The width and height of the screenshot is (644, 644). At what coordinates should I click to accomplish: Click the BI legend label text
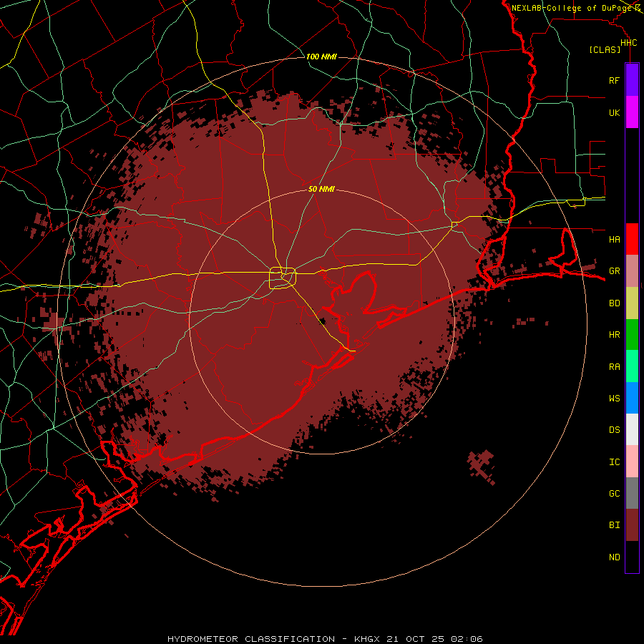coord(614,525)
